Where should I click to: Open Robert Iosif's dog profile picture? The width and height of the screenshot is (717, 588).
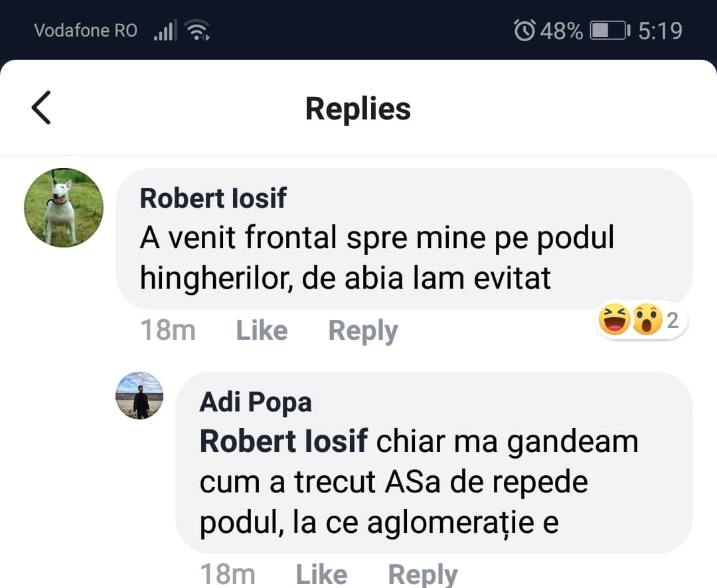[x=64, y=208]
